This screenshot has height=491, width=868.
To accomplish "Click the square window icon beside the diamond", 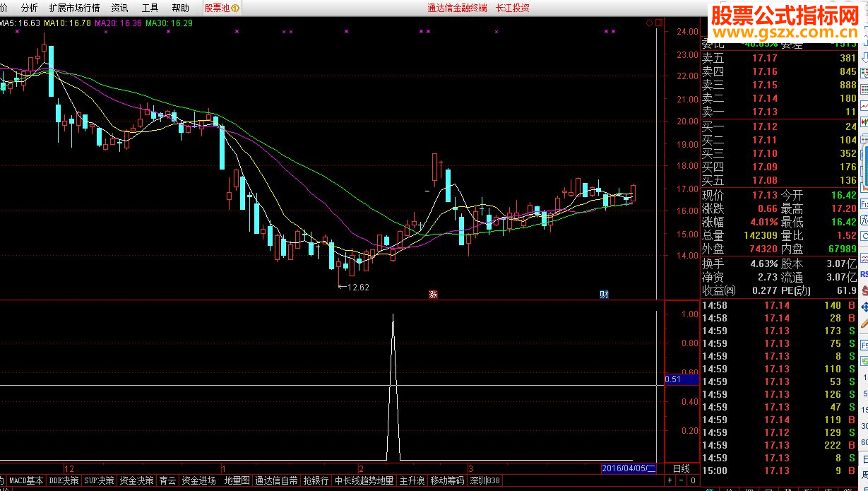I will pos(659,23).
